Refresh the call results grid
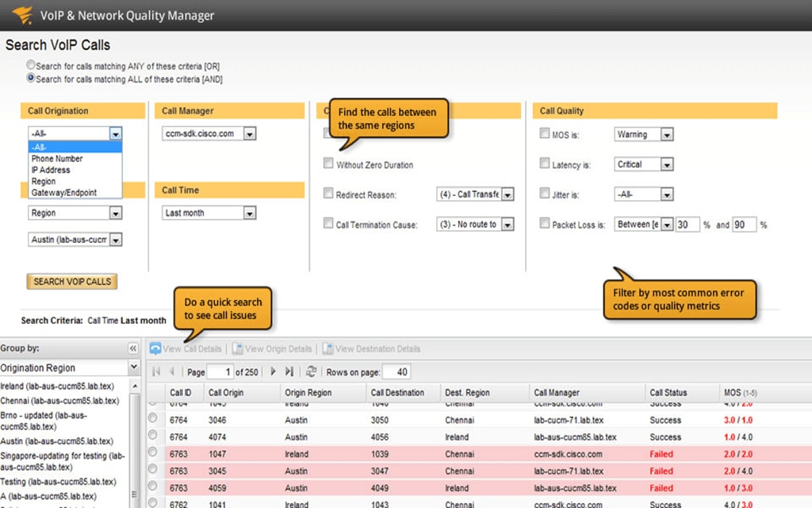 tap(311, 371)
